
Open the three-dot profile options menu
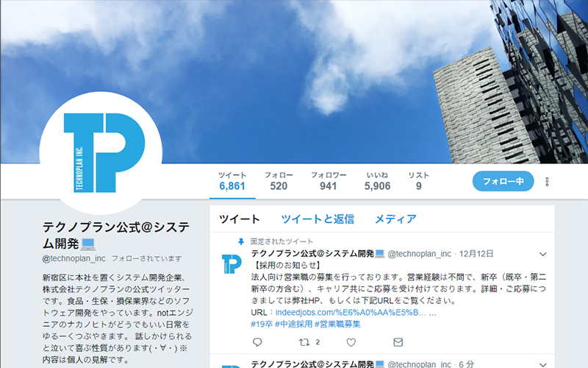(x=547, y=182)
